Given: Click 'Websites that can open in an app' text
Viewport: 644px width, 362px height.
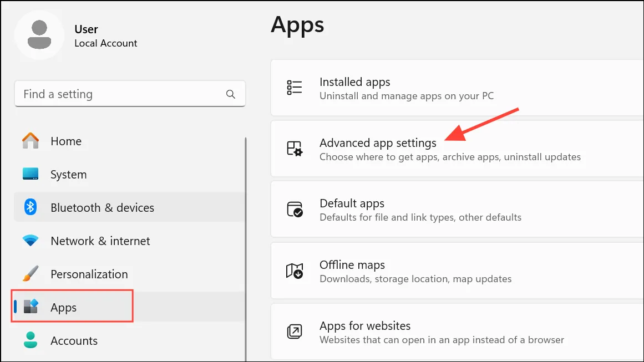Looking at the screenshot, I should [442, 340].
